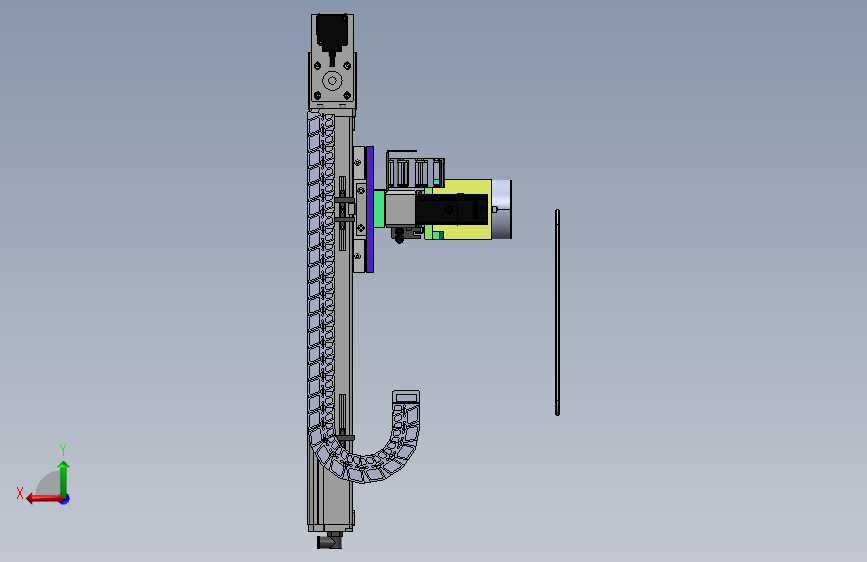
Task: Click the X label on the triad
Action: pos(20,493)
